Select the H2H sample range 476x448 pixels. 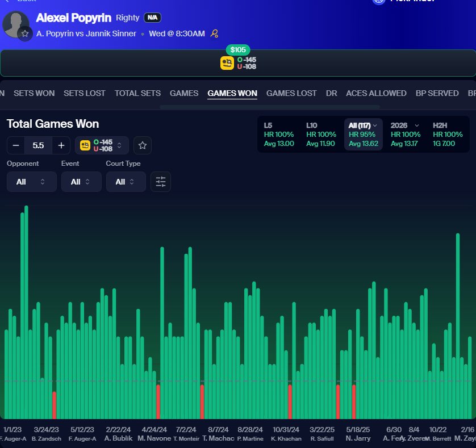[x=448, y=135]
